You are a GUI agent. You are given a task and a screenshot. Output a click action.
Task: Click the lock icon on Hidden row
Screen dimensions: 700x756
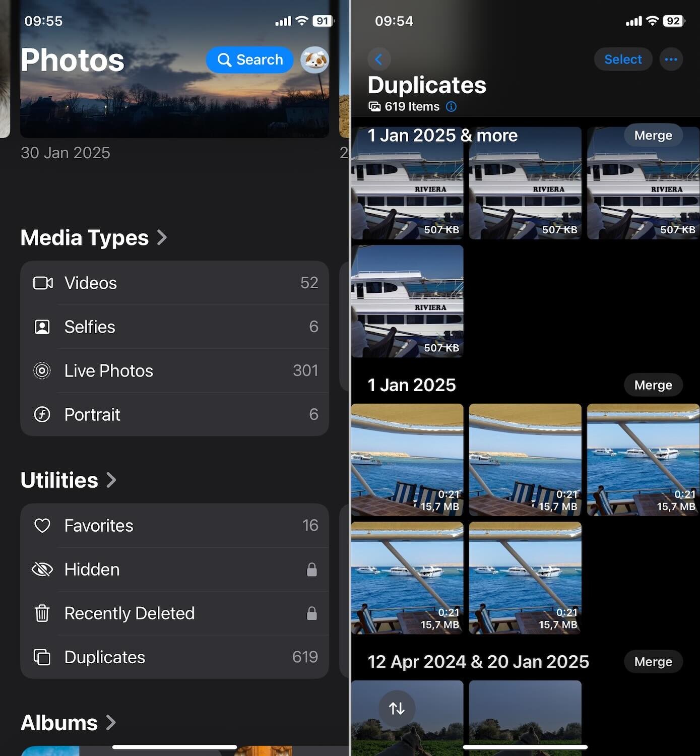click(x=312, y=570)
